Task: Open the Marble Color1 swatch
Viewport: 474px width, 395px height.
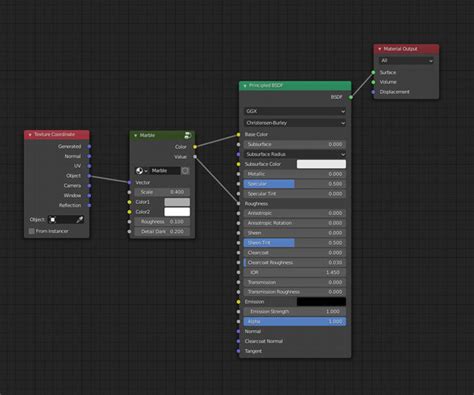Action: pos(177,202)
